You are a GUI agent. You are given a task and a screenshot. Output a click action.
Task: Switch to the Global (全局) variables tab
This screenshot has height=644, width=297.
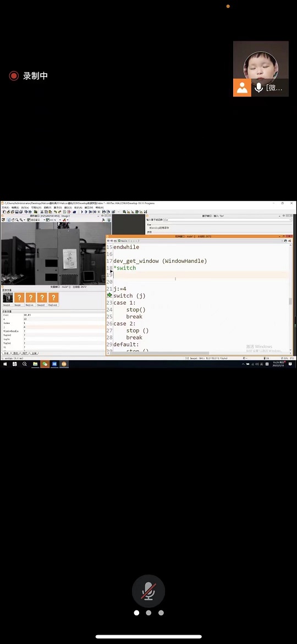(x=35, y=353)
